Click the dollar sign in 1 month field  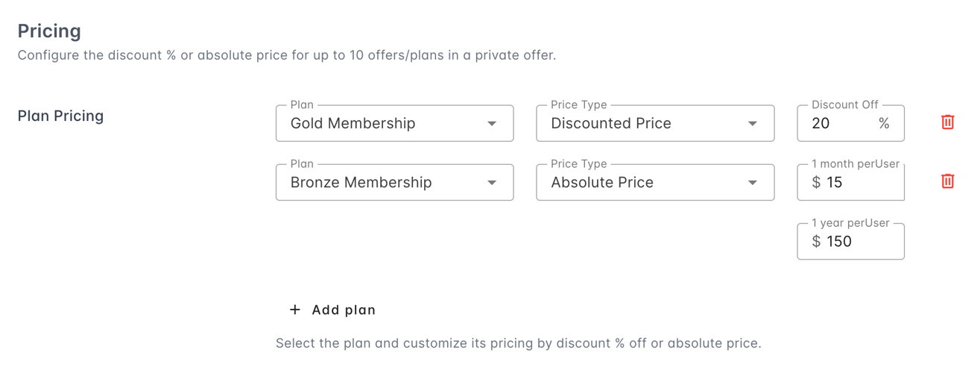point(816,182)
